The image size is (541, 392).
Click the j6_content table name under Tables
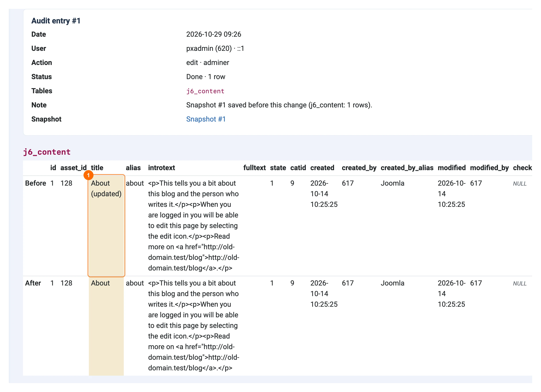(x=205, y=91)
